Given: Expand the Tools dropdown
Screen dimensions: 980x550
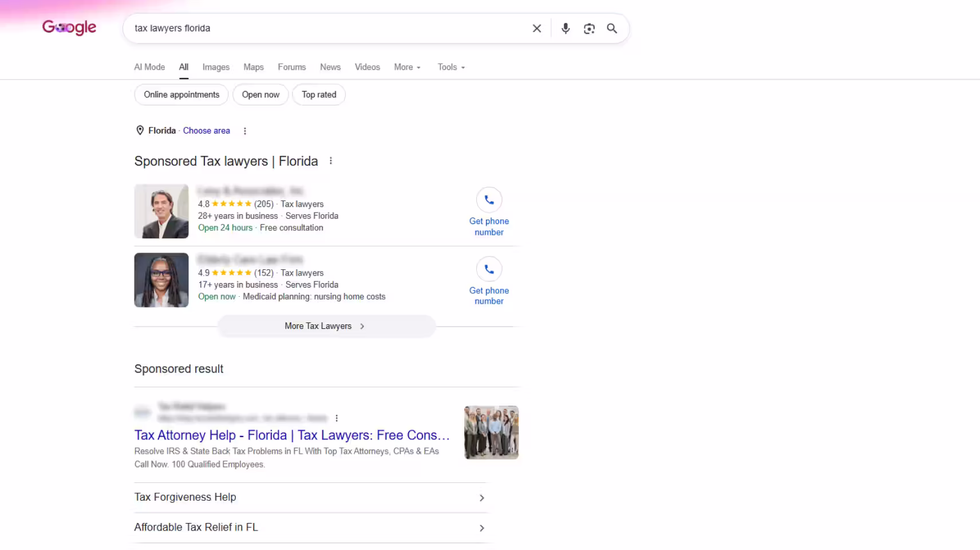Looking at the screenshot, I should click(452, 67).
